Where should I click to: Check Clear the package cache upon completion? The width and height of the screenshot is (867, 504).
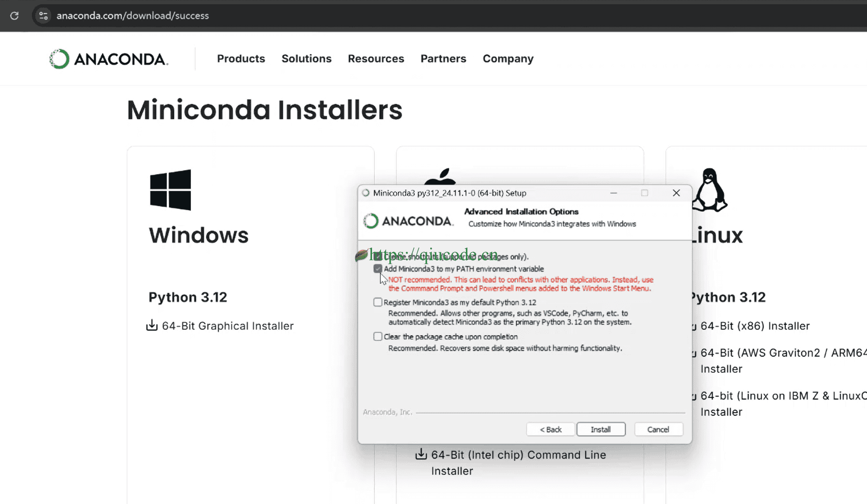[x=378, y=337]
